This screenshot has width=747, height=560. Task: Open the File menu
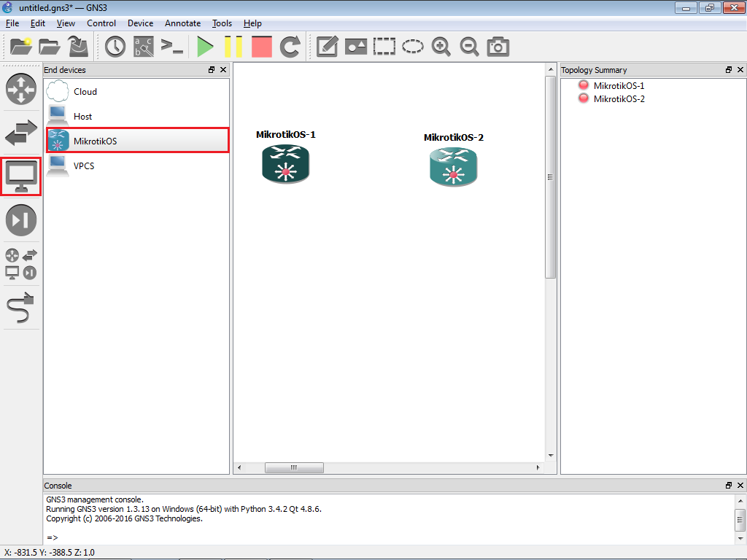pyautogui.click(x=12, y=23)
